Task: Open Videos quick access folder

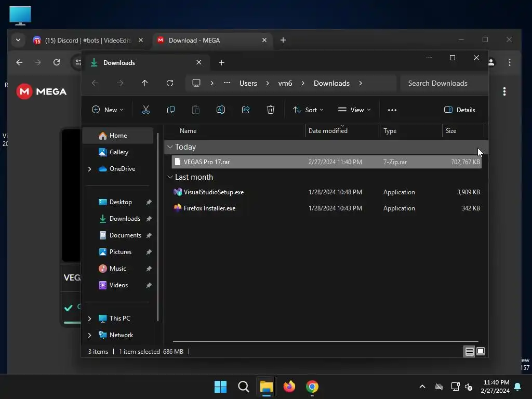Action: [x=118, y=285]
